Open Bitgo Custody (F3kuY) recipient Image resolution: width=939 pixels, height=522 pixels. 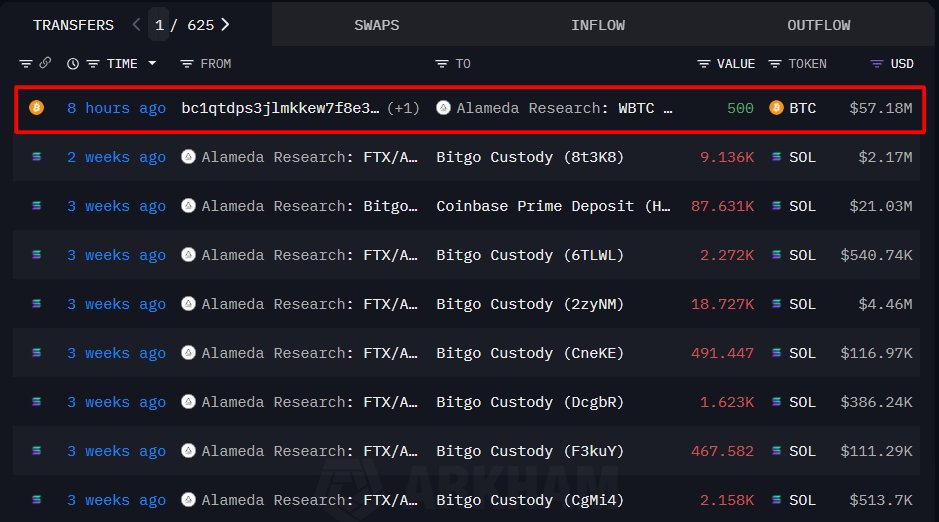click(530, 452)
